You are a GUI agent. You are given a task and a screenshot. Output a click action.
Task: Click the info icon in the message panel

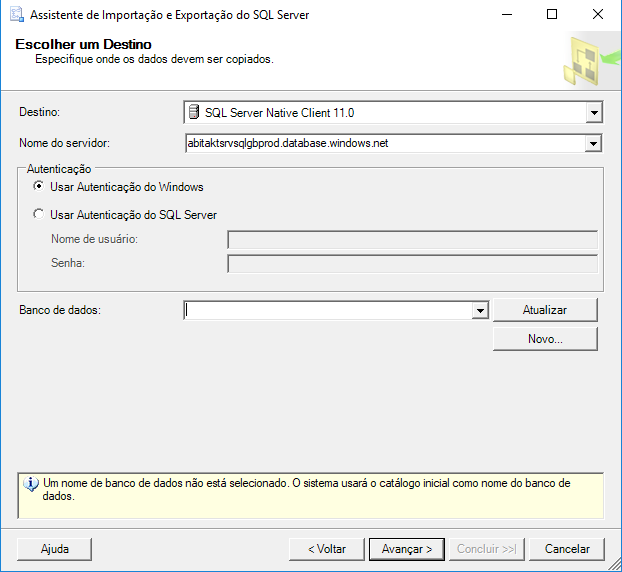(x=31, y=484)
